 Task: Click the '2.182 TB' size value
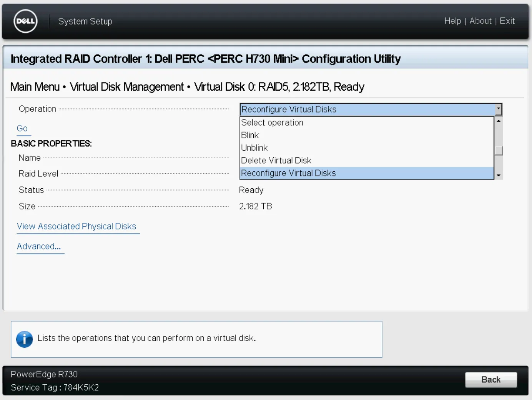(256, 206)
